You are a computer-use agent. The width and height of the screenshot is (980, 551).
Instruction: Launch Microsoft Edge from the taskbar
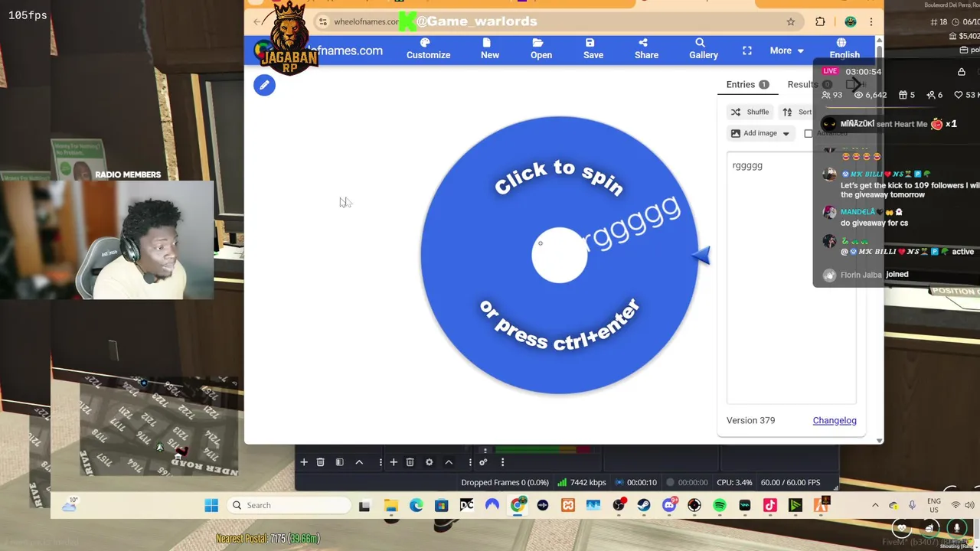tap(416, 505)
